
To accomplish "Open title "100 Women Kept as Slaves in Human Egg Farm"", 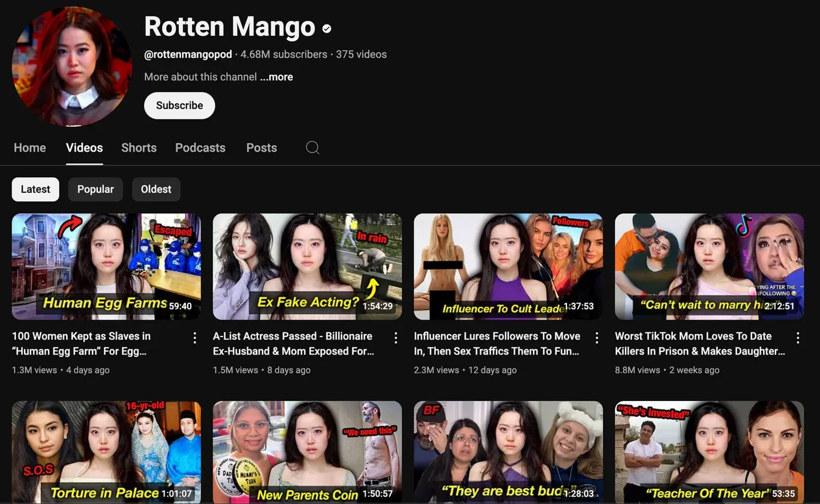I will [x=81, y=344].
